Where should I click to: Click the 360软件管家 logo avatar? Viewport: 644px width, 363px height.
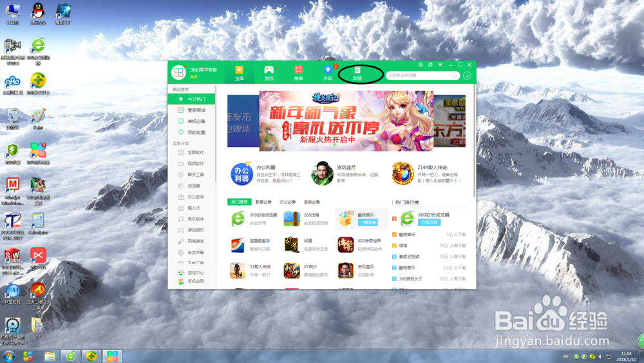coord(178,73)
